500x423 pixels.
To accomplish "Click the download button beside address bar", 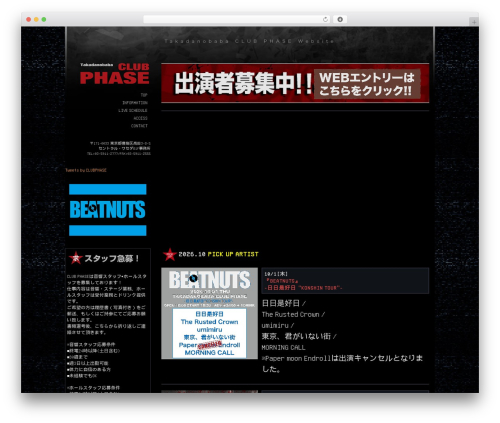I will tap(340, 20).
